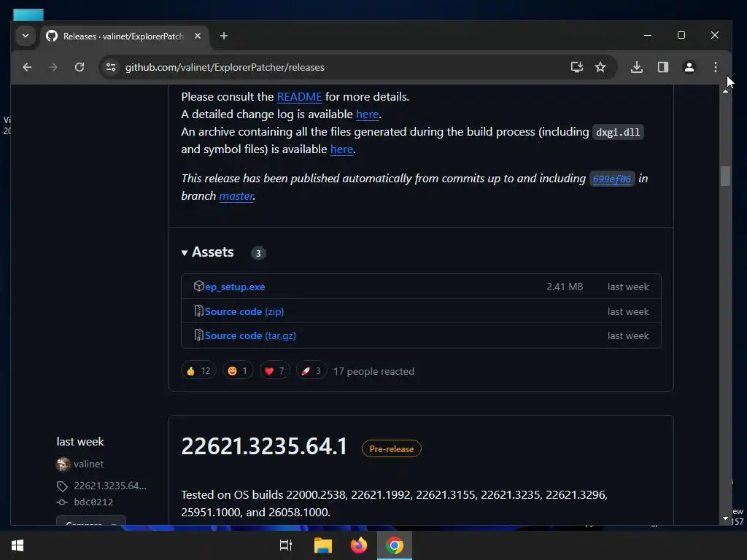The height and width of the screenshot is (560, 747).
Task: Click the forward navigation arrow
Action: pyautogui.click(x=53, y=67)
